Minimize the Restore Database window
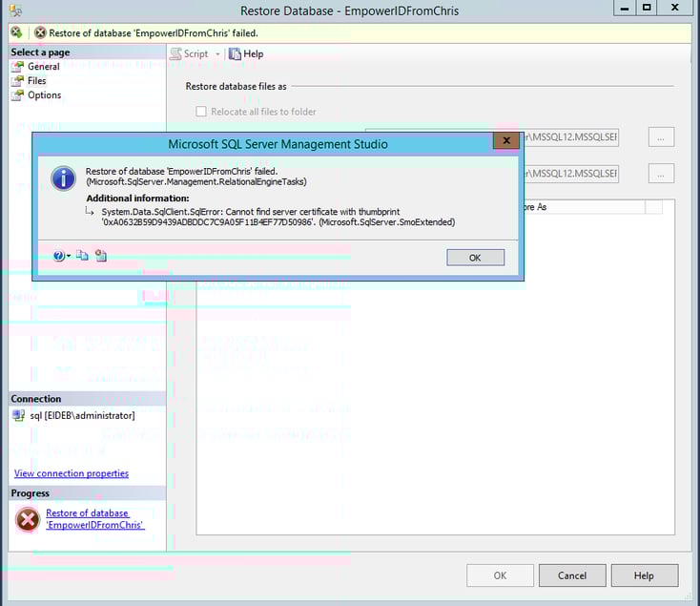The width and height of the screenshot is (700, 606). tap(625, 8)
